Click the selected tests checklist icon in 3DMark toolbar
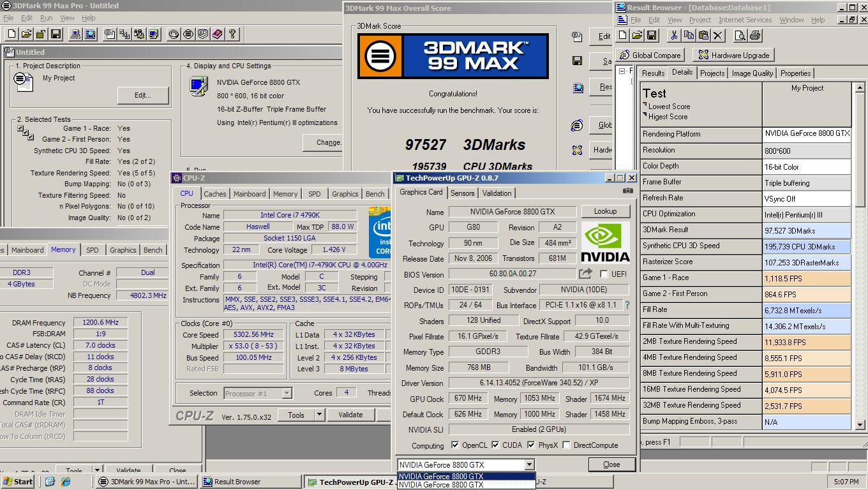The height and width of the screenshot is (490, 868). point(124,34)
